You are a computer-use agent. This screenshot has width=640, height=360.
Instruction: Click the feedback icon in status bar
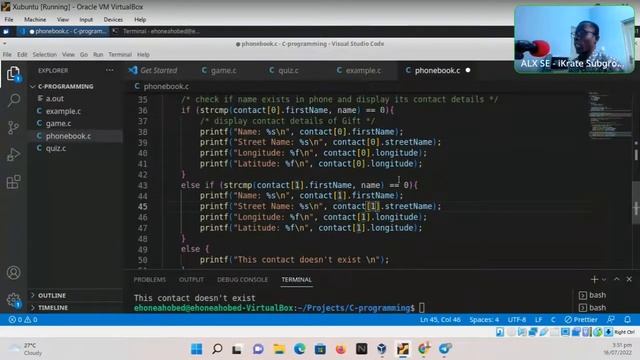[x=611, y=320]
